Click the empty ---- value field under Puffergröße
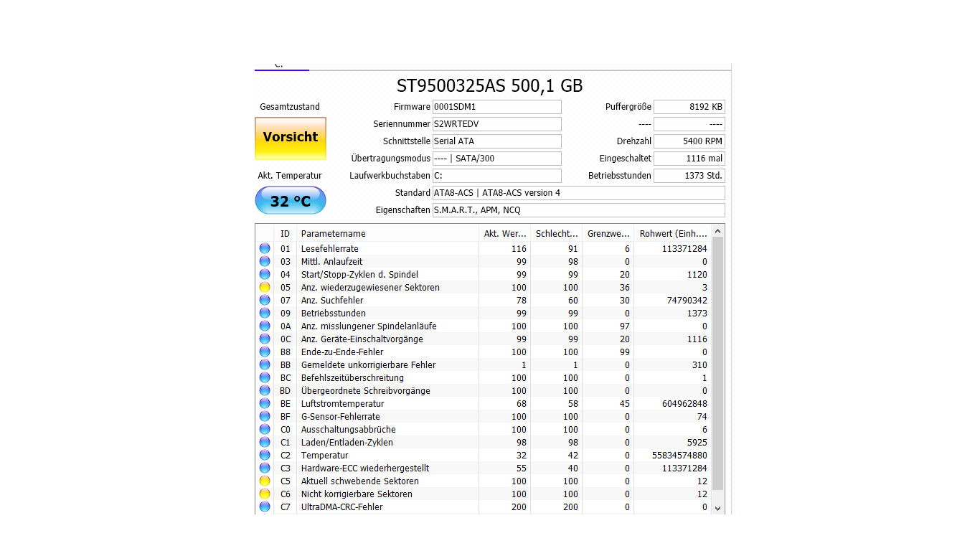The image size is (980, 551). coord(689,124)
